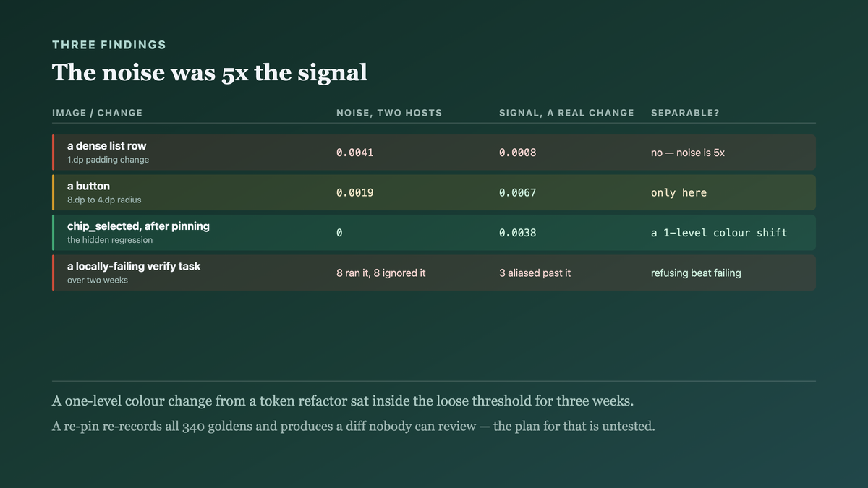The height and width of the screenshot is (488, 868).
Task: Click the "a locally-failing verify task" row title
Action: click(134, 266)
